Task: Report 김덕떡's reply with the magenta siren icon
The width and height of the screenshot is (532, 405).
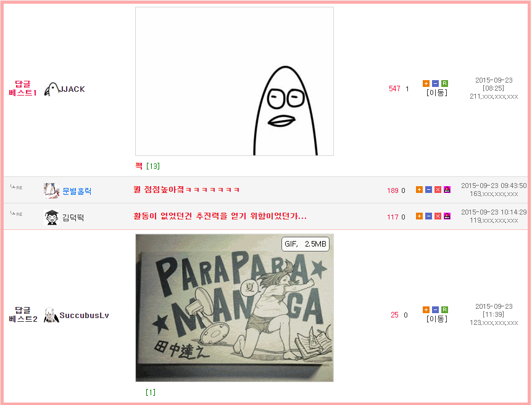Action: 447,216
